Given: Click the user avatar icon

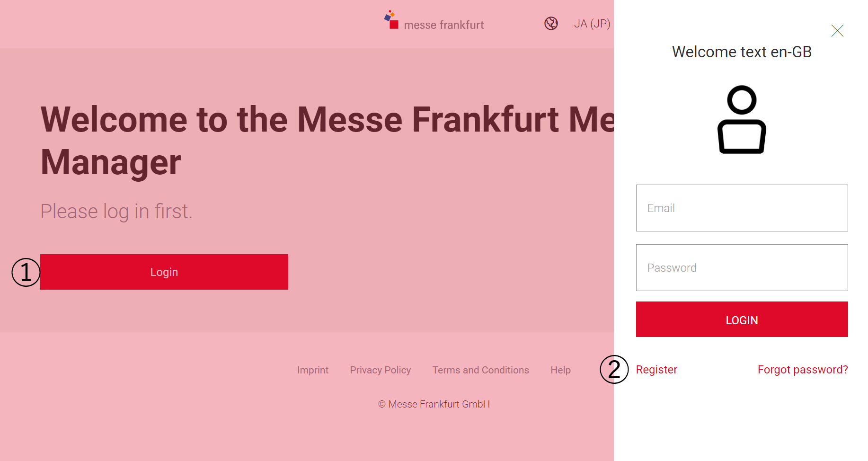Looking at the screenshot, I should (742, 119).
